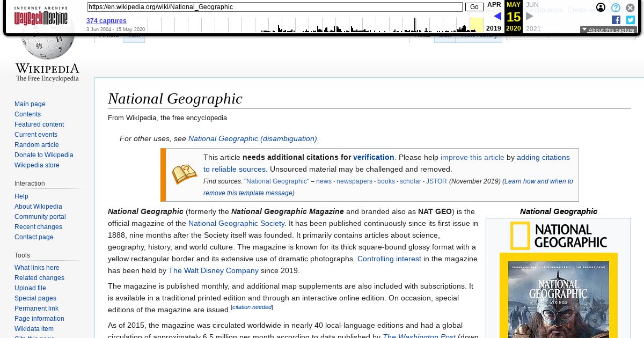This screenshot has width=644, height=338.
Task: Focus the Wayback URL input field
Action: [275, 7]
